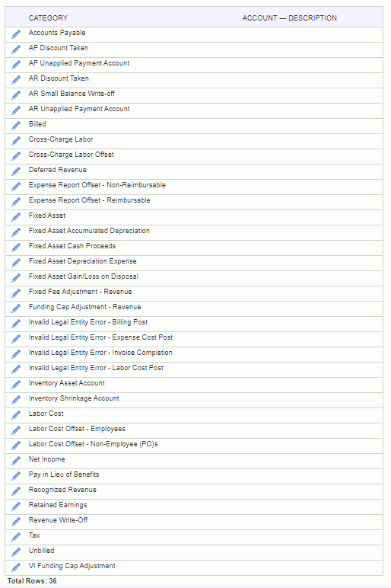Click the edit pencil for Fixed Fee Adjustment - Revenue
Screen dimensions: 391x588
pyautogui.click(x=16, y=293)
